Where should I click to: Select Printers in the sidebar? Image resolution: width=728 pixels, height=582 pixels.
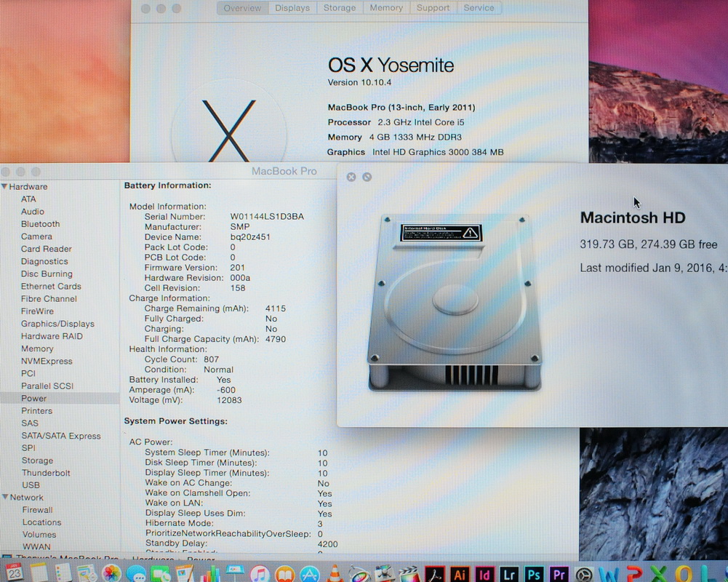pos(36,411)
